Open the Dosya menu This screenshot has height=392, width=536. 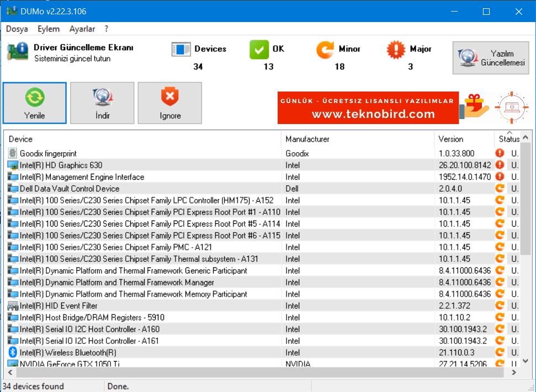[x=17, y=29]
